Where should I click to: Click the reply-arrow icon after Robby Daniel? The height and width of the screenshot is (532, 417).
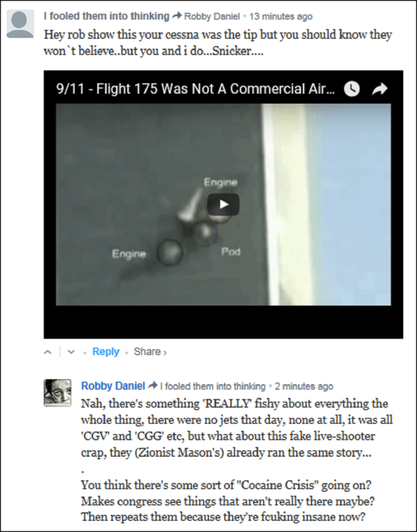tap(153, 385)
